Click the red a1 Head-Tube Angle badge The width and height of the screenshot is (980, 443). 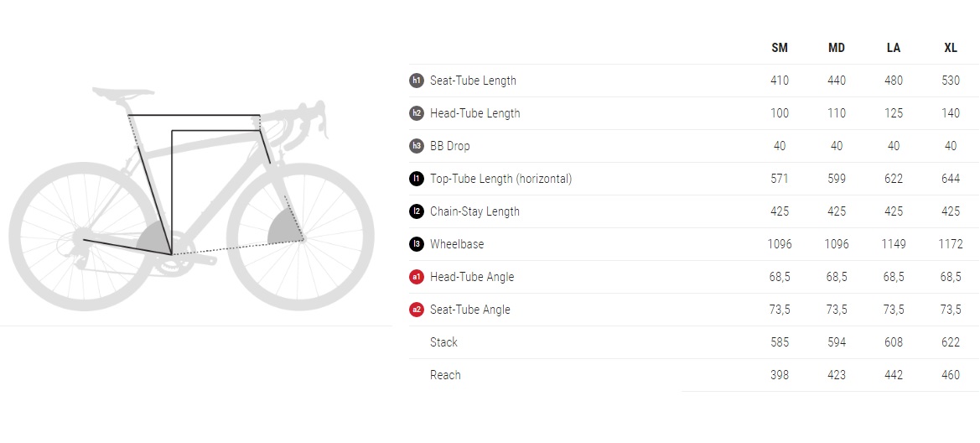417,277
